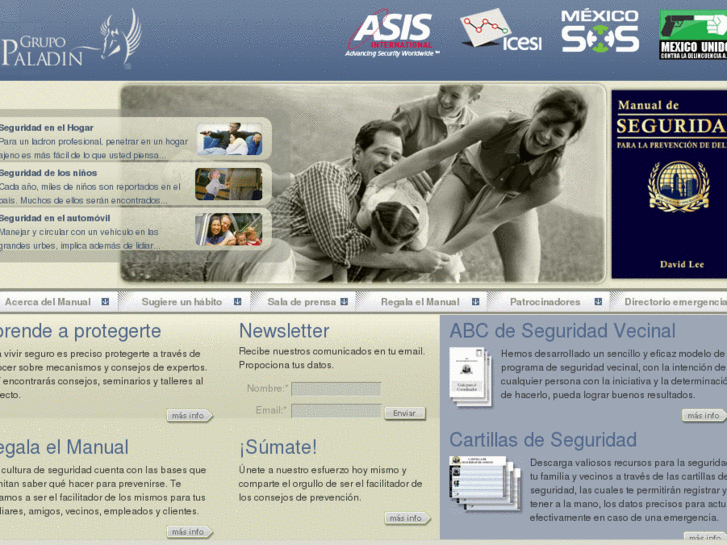727x545 pixels.
Task: Click the Manual de Seguridad book cover
Action: tap(669, 184)
